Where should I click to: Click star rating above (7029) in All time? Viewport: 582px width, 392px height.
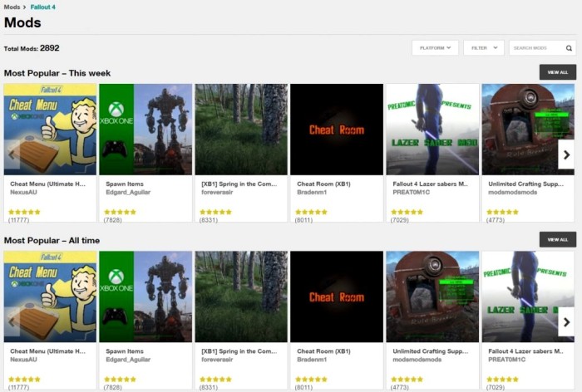502,380
